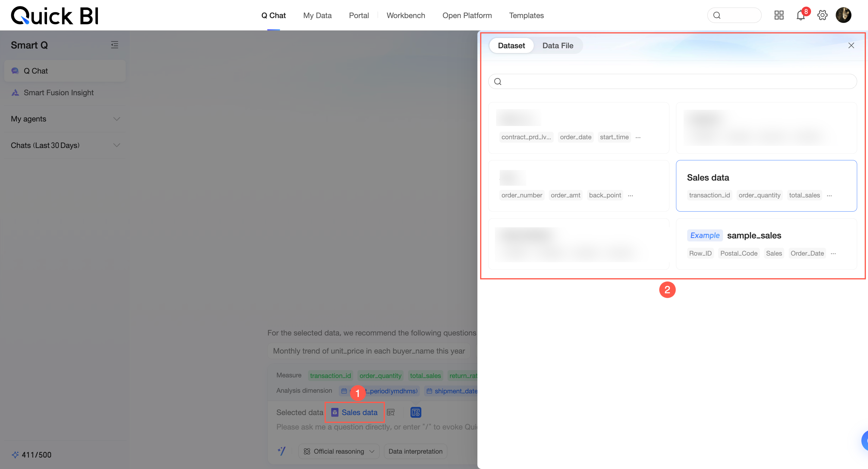Open the apps grid icon
This screenshot has height=469, width=868.
(779, 15)
